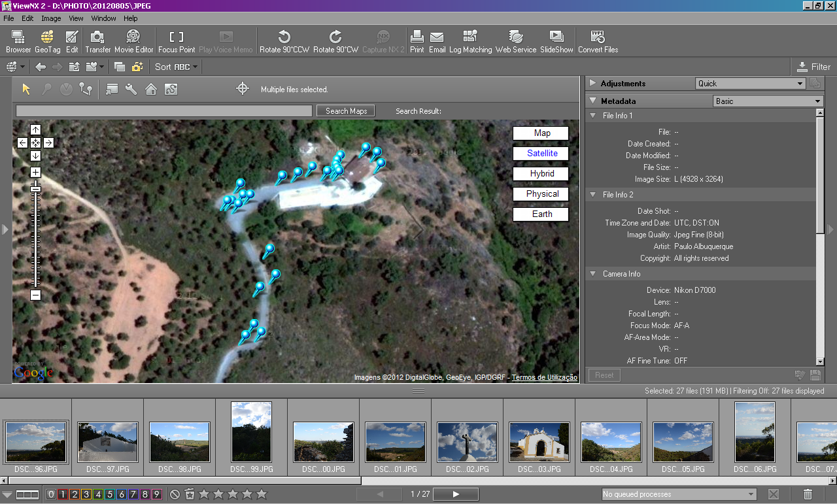Click the trash delete icon
The image size is (837, 504).
coord(808,495)
